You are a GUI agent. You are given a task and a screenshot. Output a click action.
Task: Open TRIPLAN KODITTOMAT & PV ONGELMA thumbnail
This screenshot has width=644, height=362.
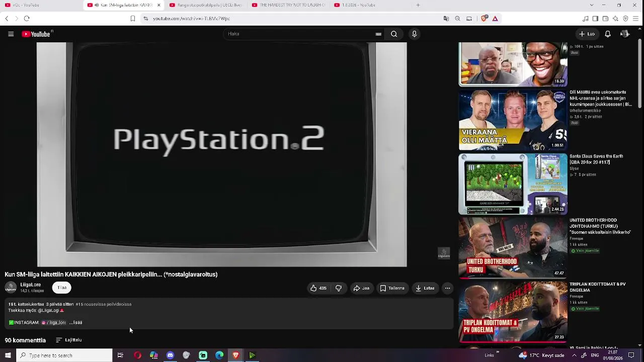click(513, 311)
